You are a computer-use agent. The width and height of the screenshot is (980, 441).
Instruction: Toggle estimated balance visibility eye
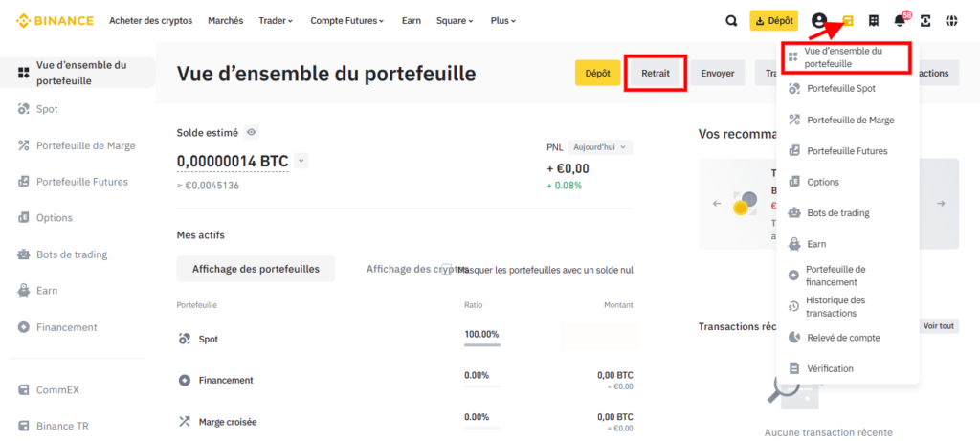click(251, 132)
